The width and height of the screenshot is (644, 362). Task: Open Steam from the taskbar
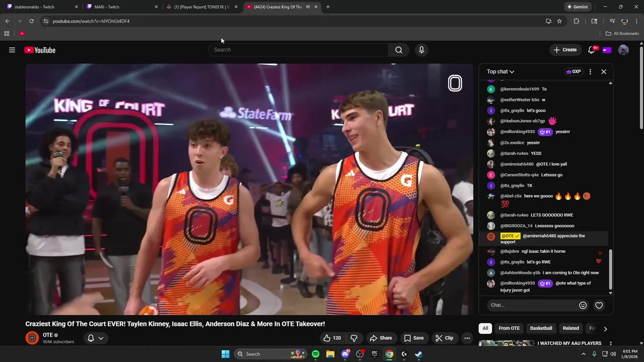(419, 354)
